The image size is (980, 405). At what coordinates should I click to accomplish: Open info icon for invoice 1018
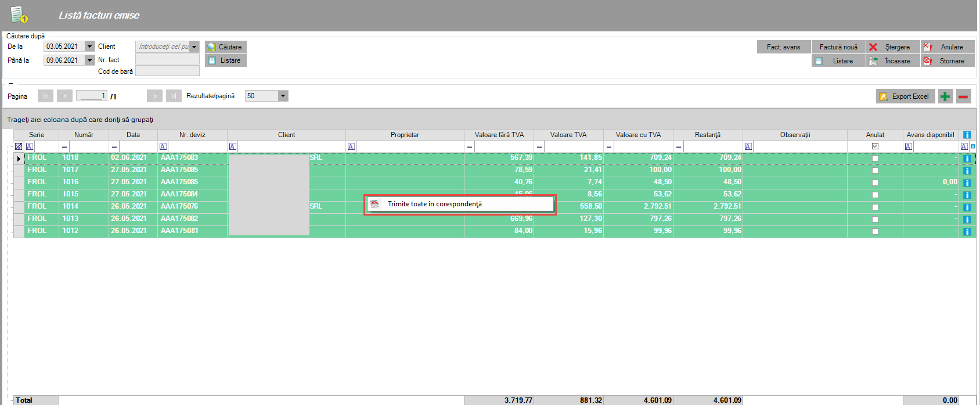point(967,159)
